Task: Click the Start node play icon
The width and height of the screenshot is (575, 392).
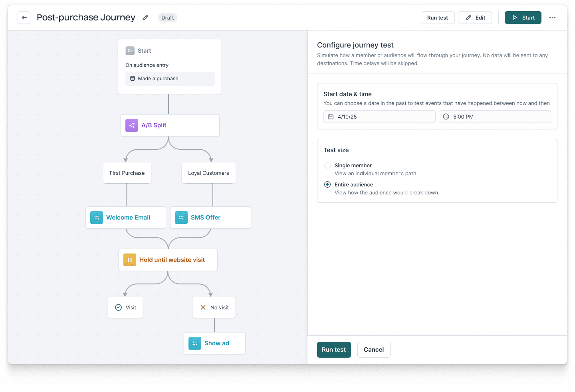Action: pyautogui.click(x=130, y=51)
